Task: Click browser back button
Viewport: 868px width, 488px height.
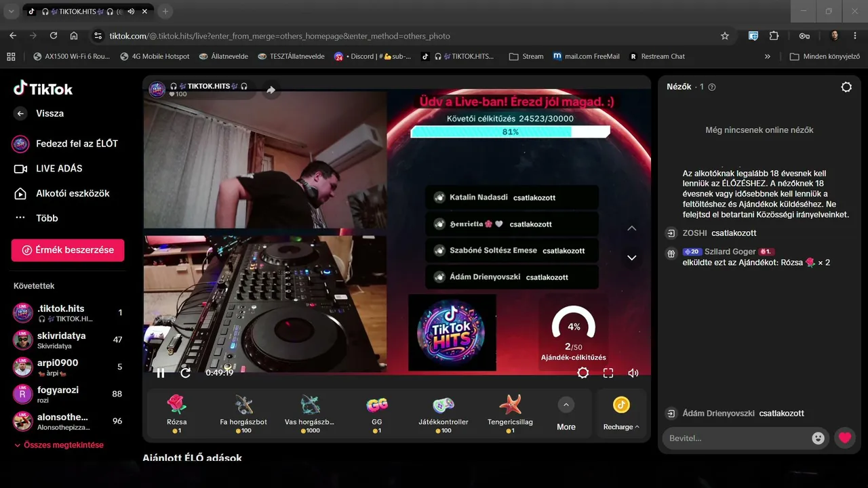Action: [x=13, y=36]
